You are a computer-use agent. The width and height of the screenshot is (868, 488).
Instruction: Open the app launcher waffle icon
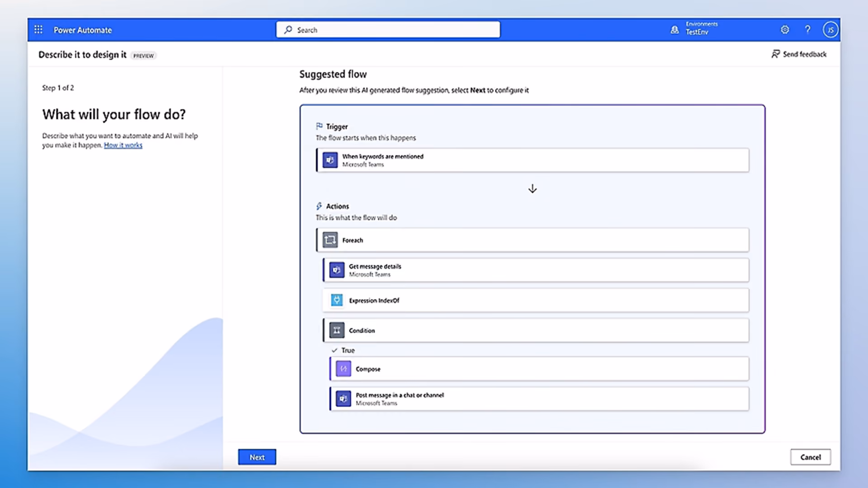38,29
